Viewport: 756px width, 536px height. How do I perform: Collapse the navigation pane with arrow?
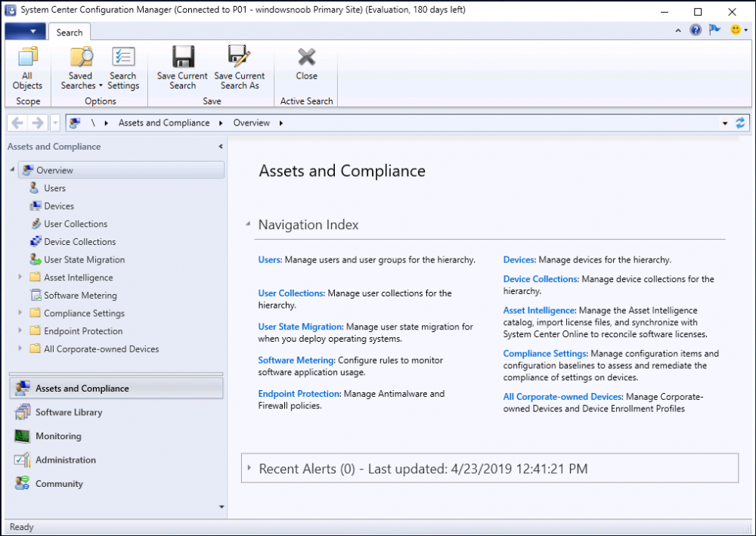[220, 146]
